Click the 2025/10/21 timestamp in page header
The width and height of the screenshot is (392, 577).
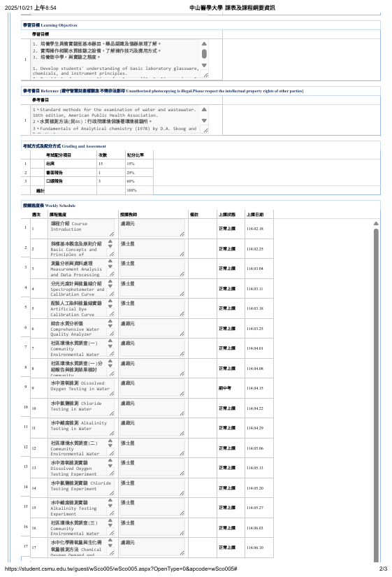coord(30,8)
